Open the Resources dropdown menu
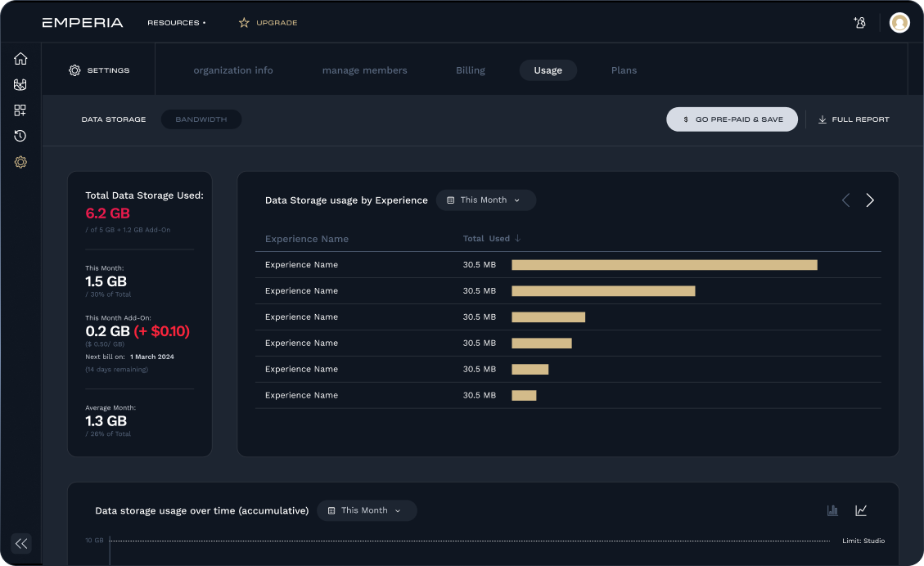 176,23
